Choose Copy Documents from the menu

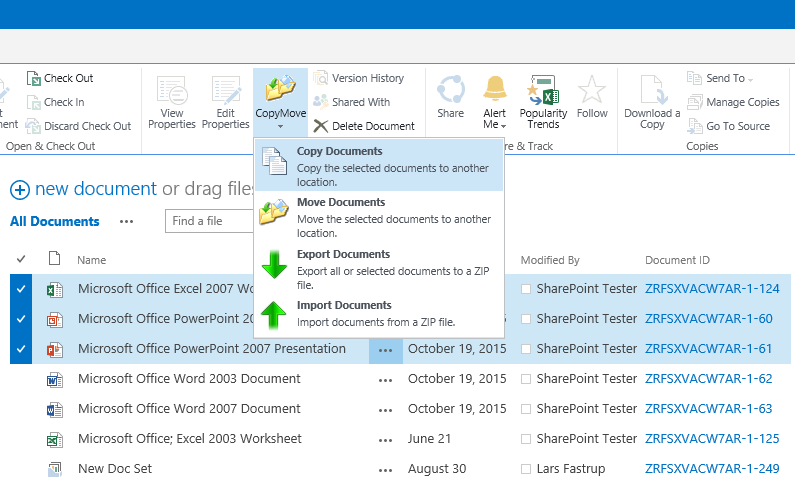pyautogui.click(x=379, y=165)
